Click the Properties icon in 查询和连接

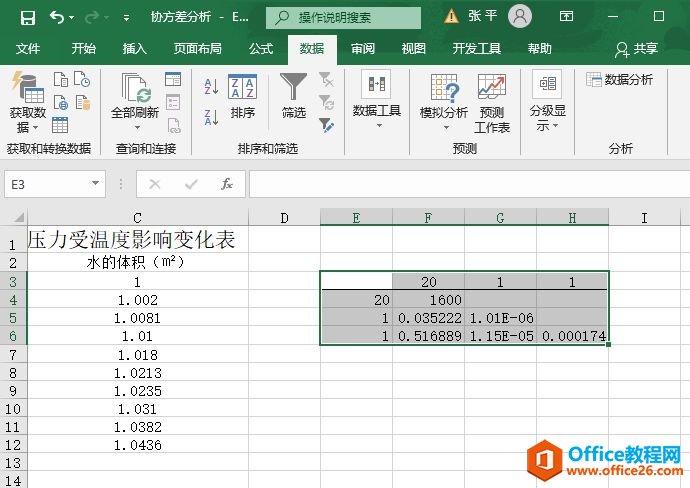[x=173, y=103]
